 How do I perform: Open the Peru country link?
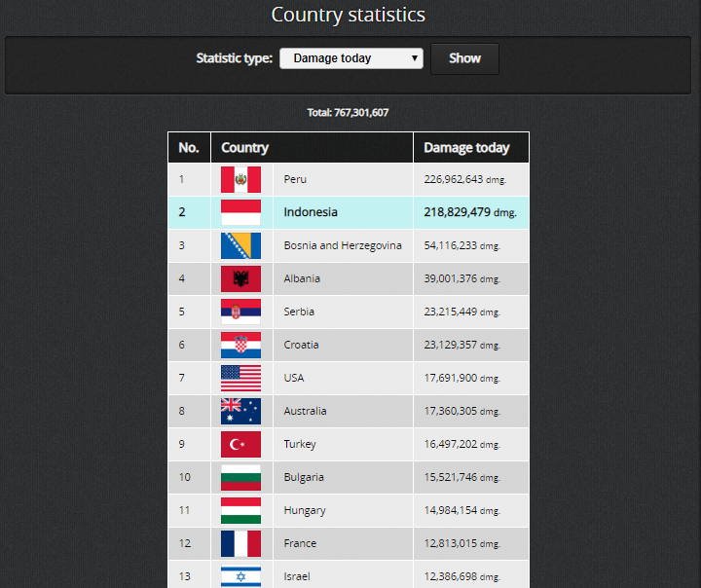(295, 179)
